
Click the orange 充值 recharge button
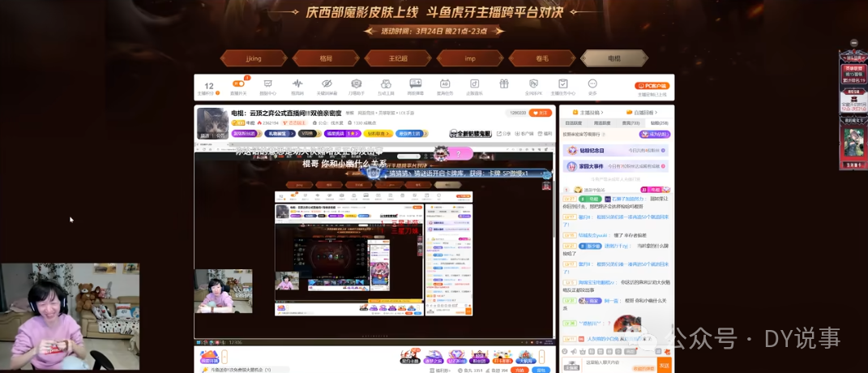519,370
